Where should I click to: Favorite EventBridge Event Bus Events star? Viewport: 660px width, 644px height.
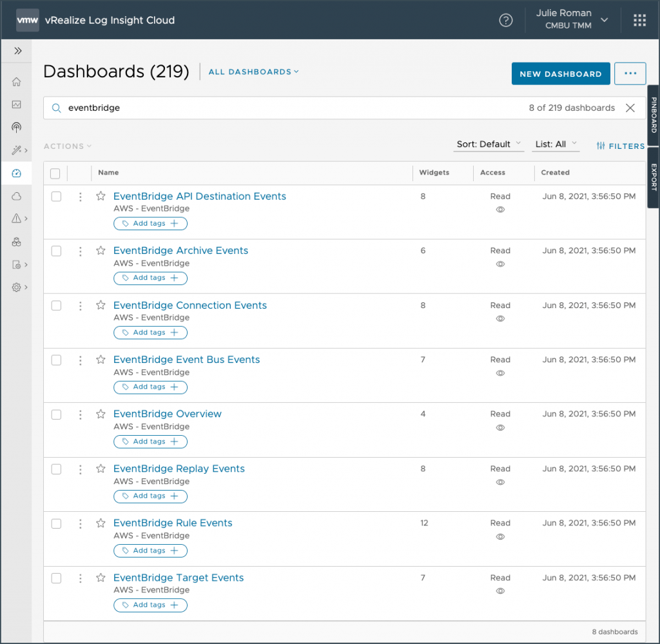point(101,360)
